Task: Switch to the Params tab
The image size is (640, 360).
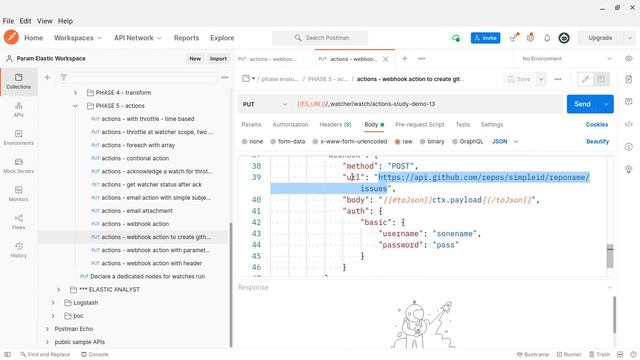Action: point(251,124)
